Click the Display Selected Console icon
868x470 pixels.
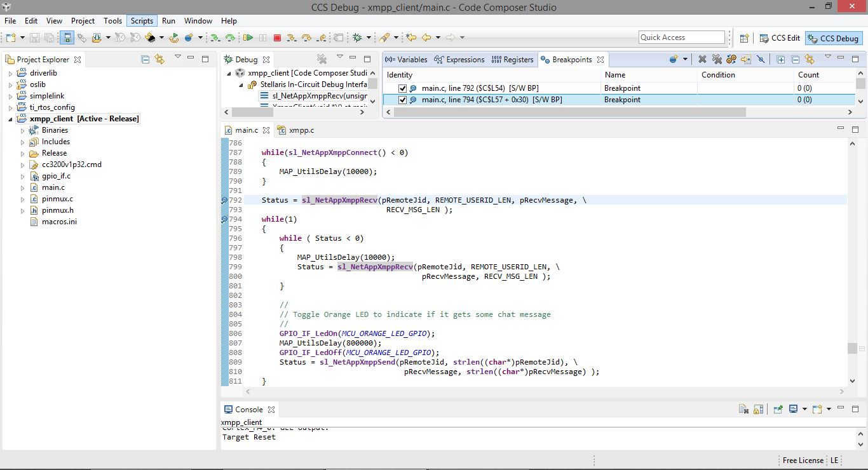click(x=793, y=409)
